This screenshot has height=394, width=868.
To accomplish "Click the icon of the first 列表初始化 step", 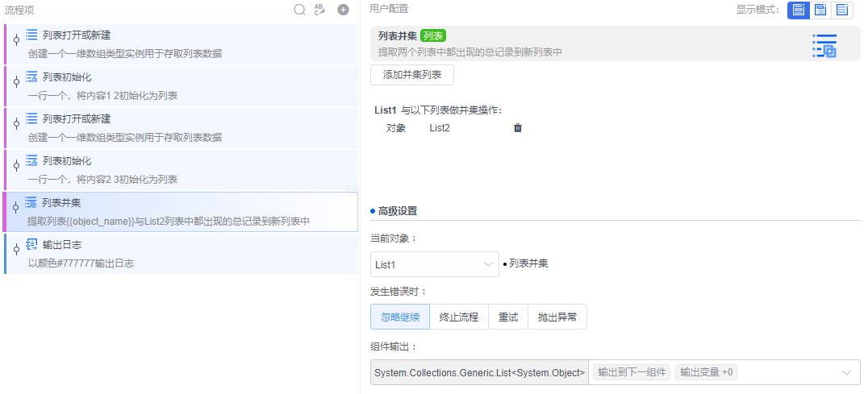I will (x=31, y=77).
